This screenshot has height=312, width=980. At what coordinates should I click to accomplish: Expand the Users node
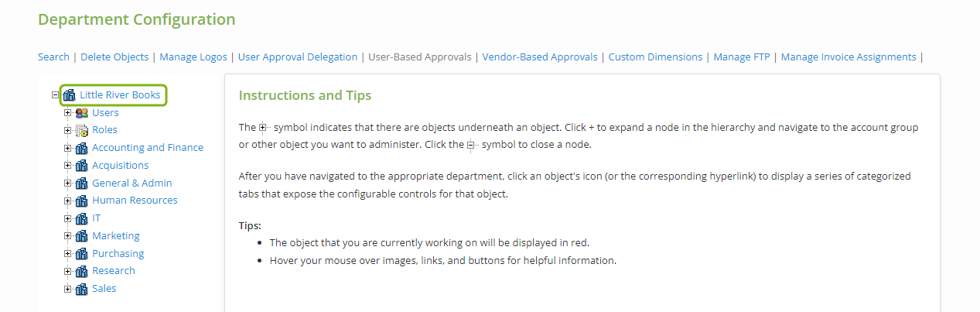click(68, 113)
